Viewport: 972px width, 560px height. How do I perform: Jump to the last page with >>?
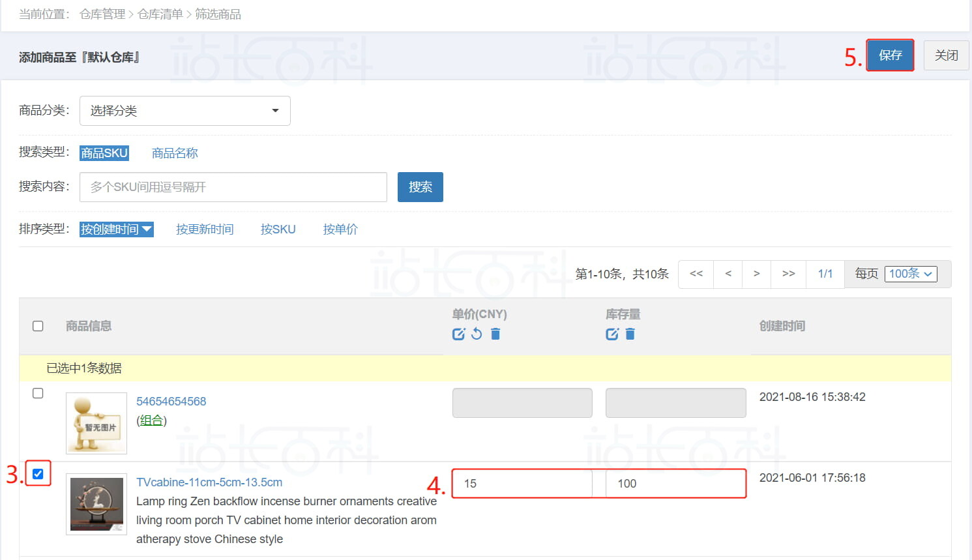coord(789,274)
